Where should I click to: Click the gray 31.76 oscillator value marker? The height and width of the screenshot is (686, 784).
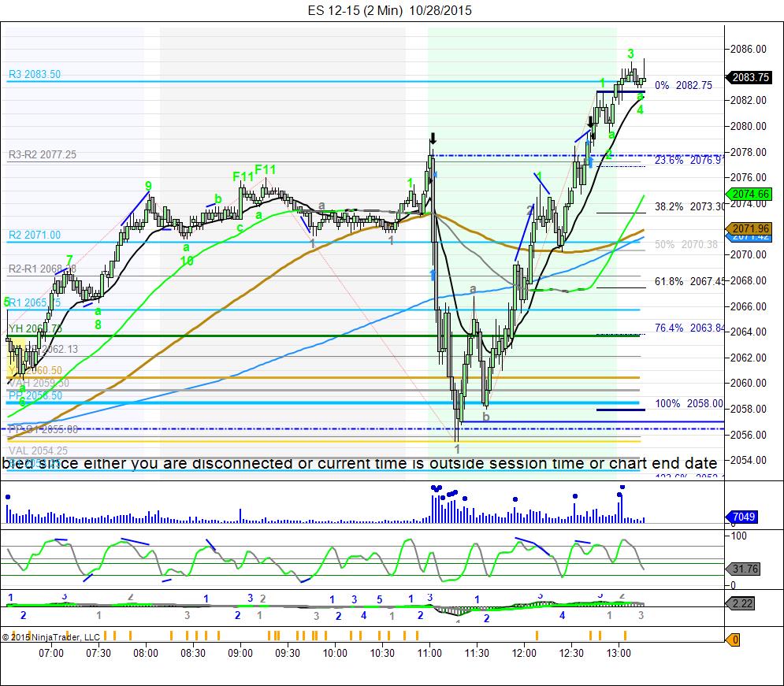744,569
